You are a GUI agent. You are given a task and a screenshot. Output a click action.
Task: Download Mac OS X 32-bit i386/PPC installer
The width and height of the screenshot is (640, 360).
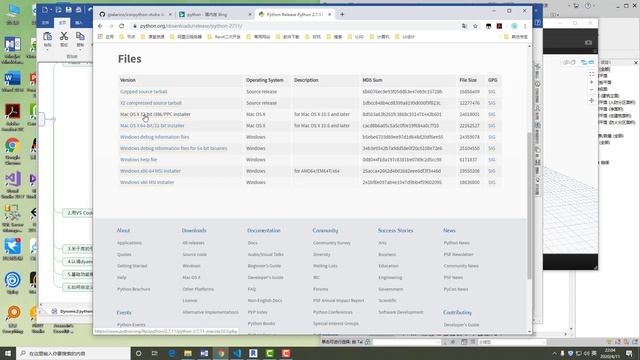tap(155, 114)
